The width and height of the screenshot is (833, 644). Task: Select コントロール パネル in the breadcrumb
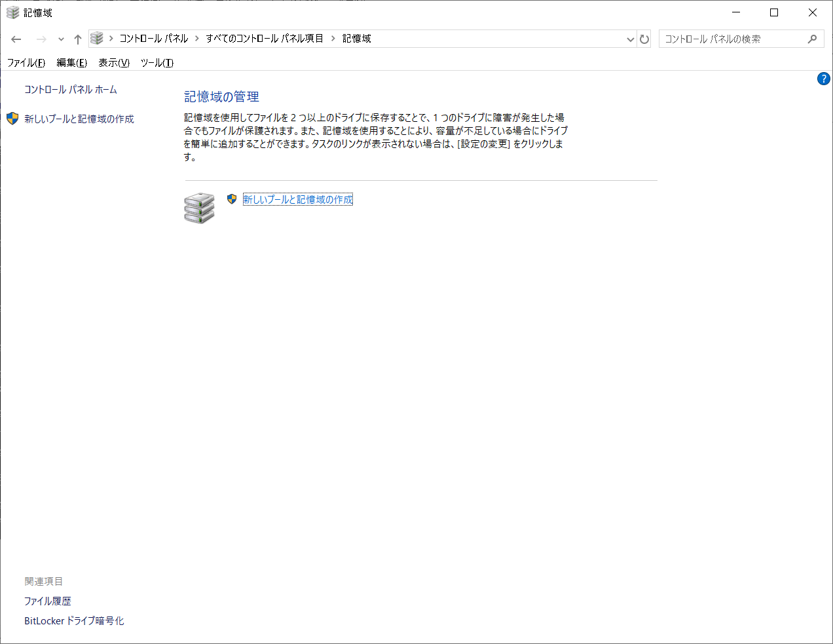[154, 39]
